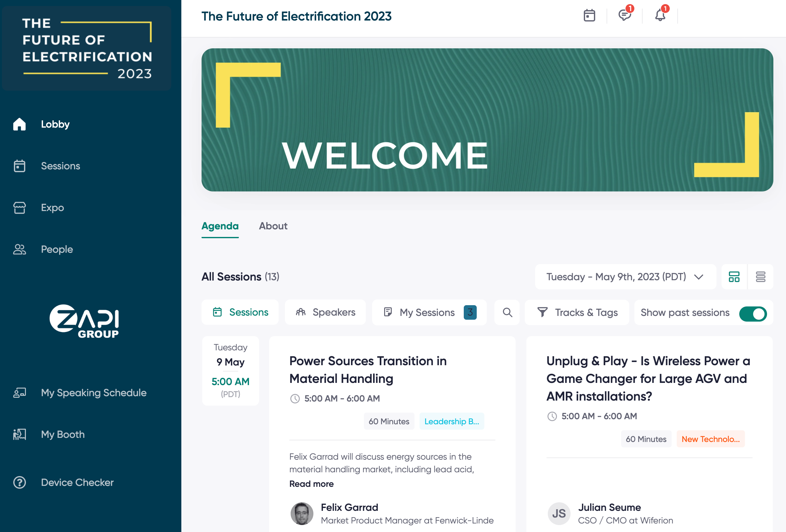This screenshot has width=786, height=532.
Task: Click the Leadership B... track tag
Action: coord(451,421)
